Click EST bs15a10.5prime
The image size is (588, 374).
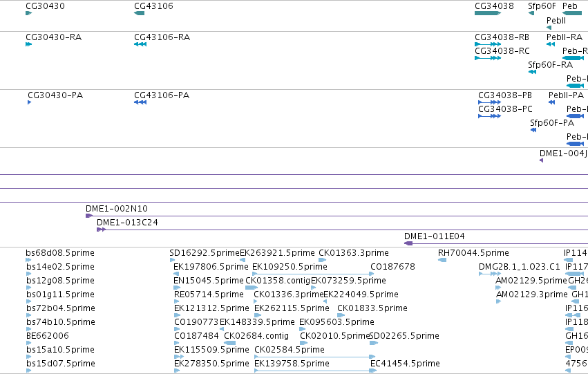point(60,350)
